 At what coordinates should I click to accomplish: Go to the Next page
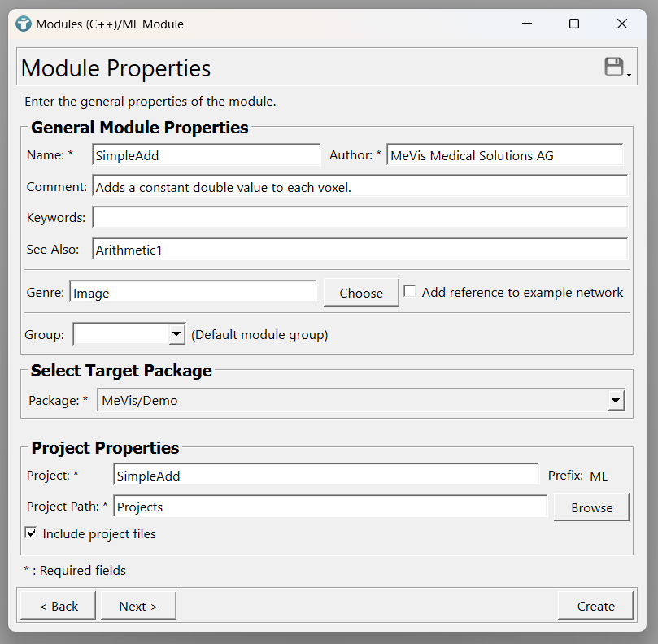[x=138, y=606]
